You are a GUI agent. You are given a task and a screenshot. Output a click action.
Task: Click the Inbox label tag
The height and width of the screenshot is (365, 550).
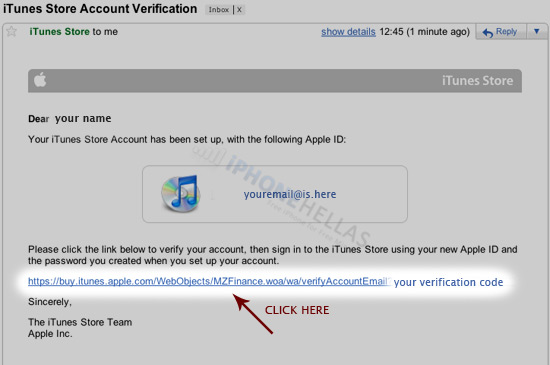pyautogui.click(x=219, y=9)
